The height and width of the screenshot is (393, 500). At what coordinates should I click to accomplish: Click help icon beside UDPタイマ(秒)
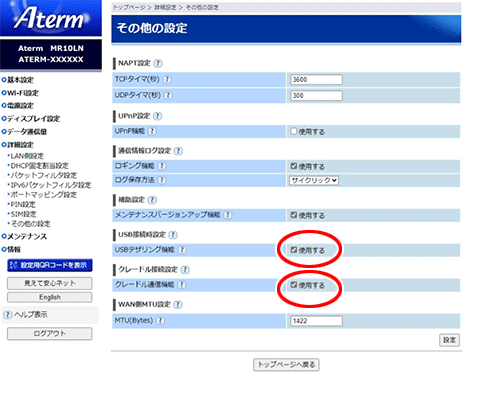click(168, 95)
